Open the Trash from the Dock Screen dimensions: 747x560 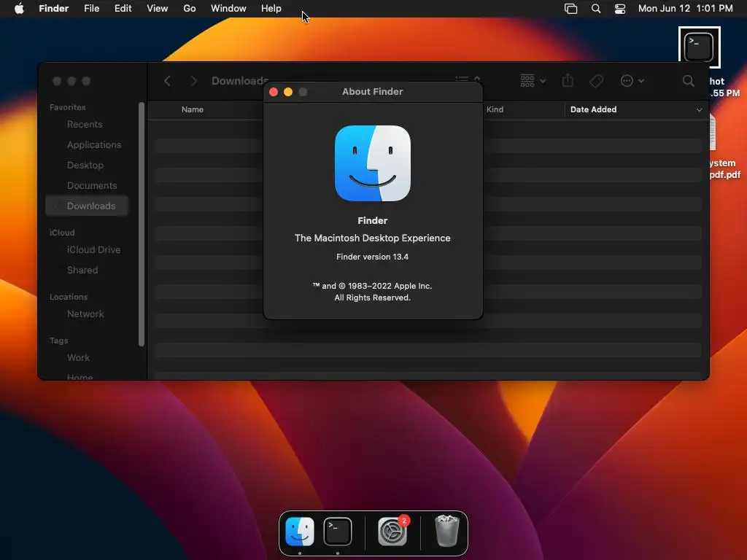447,531
